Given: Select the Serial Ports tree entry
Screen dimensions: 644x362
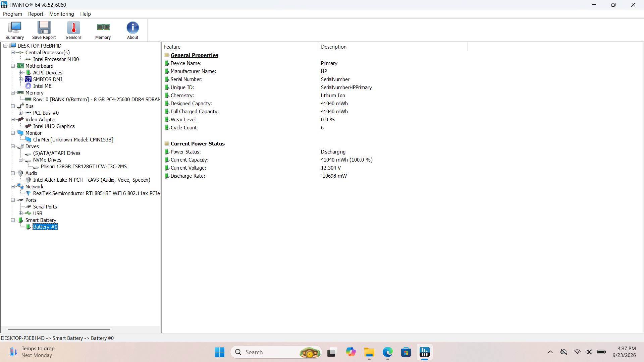Looking at the screenshot, I should (45, 207).
